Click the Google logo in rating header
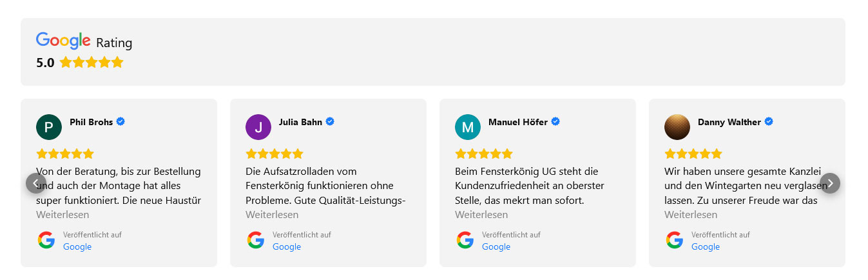868x280 pixels. click(x=63, y=41)
